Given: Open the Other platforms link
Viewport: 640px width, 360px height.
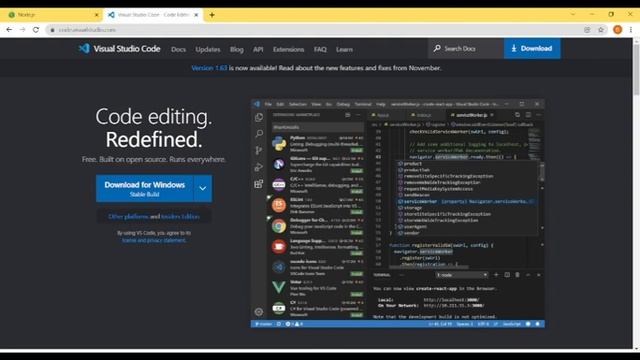Looking at the screenshot, I should click(x=128, y=216).
